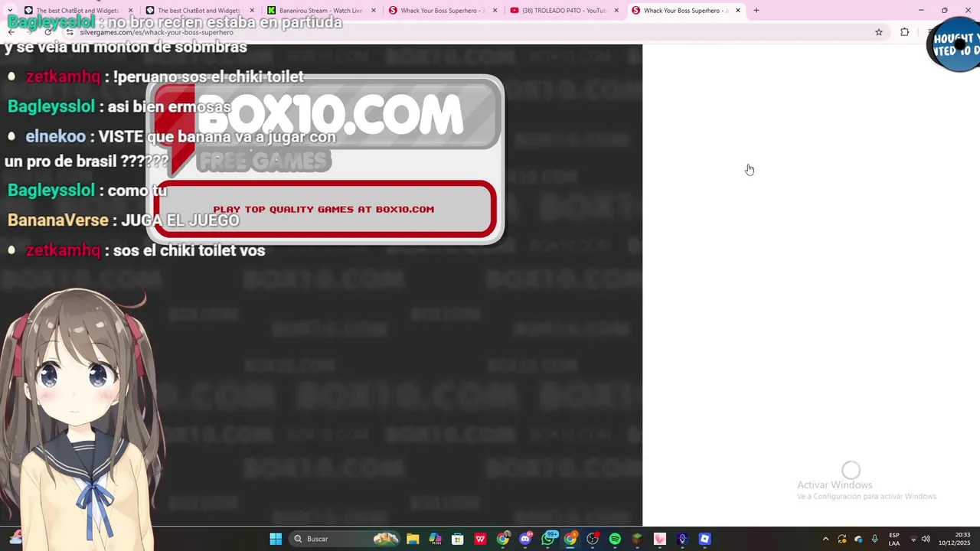Switch the ESP LAA keyboard language
980x551 pixels.
(x=894, y=539)
